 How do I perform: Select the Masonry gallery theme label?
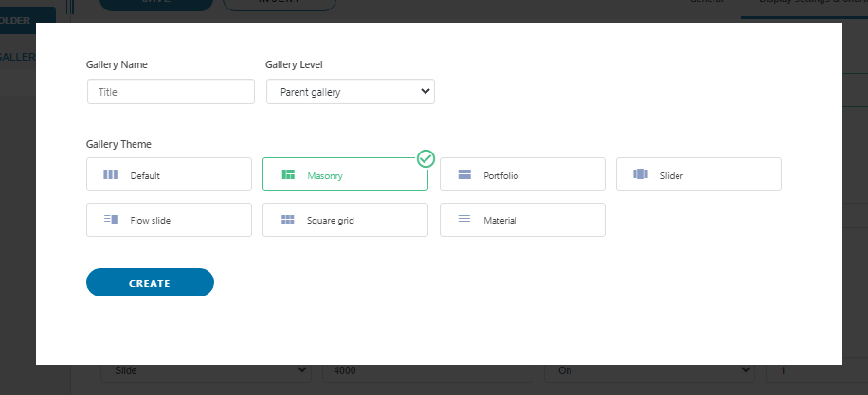pos(325,176)
